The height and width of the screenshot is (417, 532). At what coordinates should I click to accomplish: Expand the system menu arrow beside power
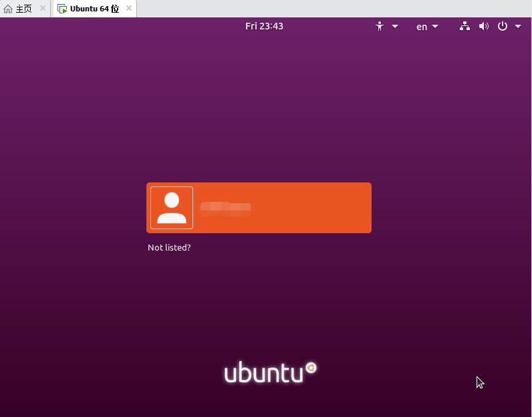(x=518, y=27)
